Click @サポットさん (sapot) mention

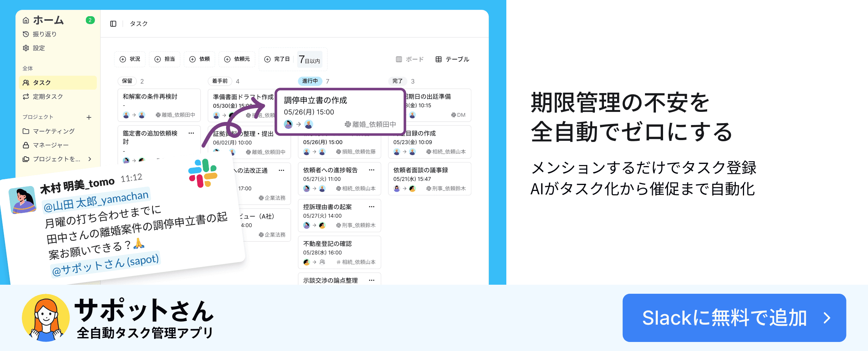point(105,265)
